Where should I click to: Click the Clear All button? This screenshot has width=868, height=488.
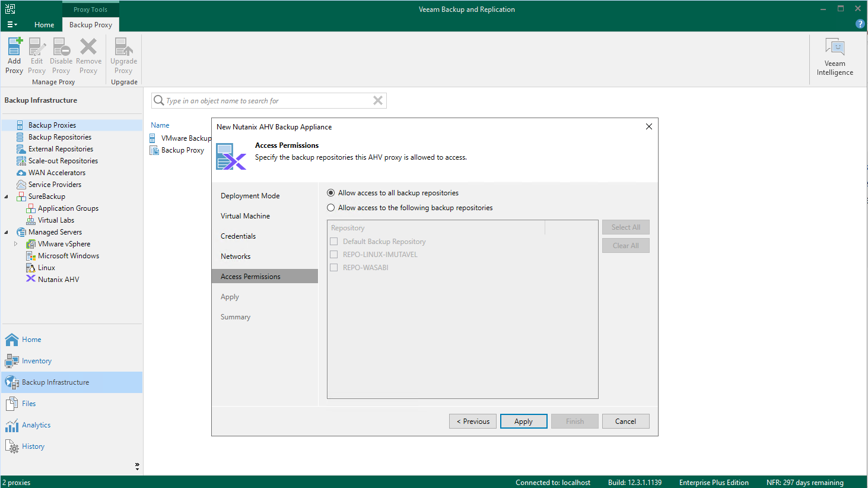tap(626, 246)
